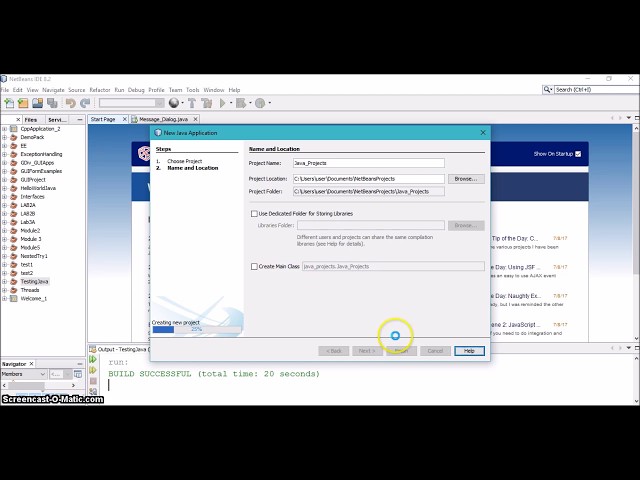Open the Members dropdown in Navigator
The image size is (640, 480).
(x=24, y=374)
